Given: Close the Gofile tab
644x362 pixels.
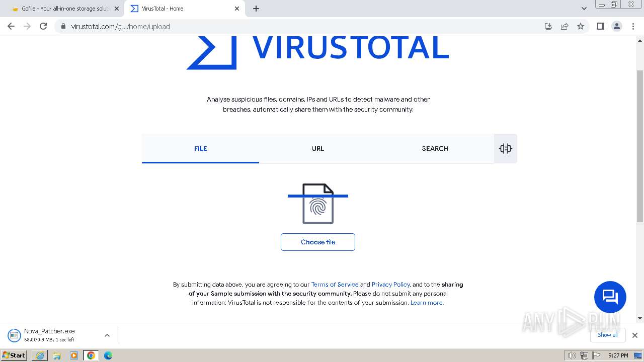Looking at the screenshot, I should (x=116, y=9).
